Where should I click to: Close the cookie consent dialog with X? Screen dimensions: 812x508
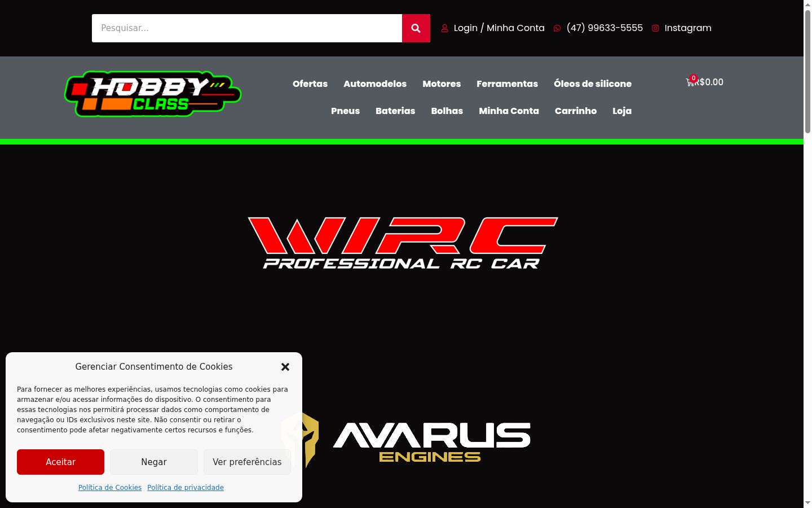[x=285, y=367]
